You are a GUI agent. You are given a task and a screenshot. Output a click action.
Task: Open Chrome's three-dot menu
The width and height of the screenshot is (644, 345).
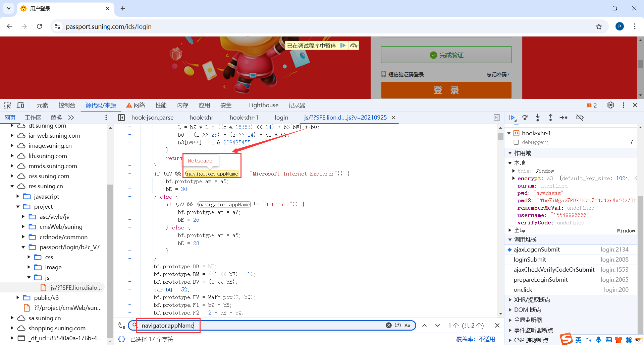coord(635,26)
